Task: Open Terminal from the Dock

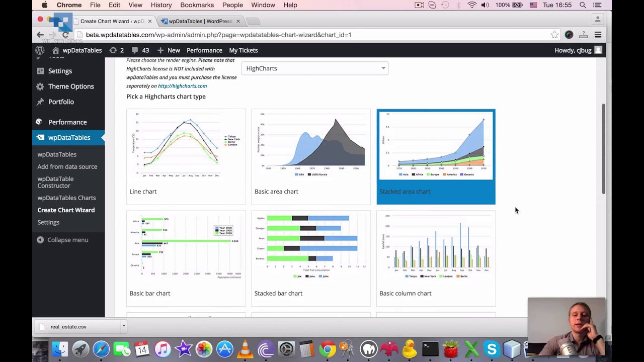Action: pyautogui.click(x=430, y=349)
